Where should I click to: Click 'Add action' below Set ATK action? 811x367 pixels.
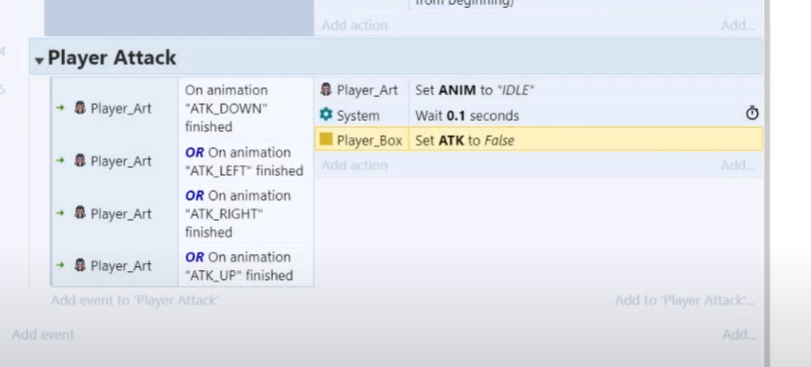[x=354, y=165]
